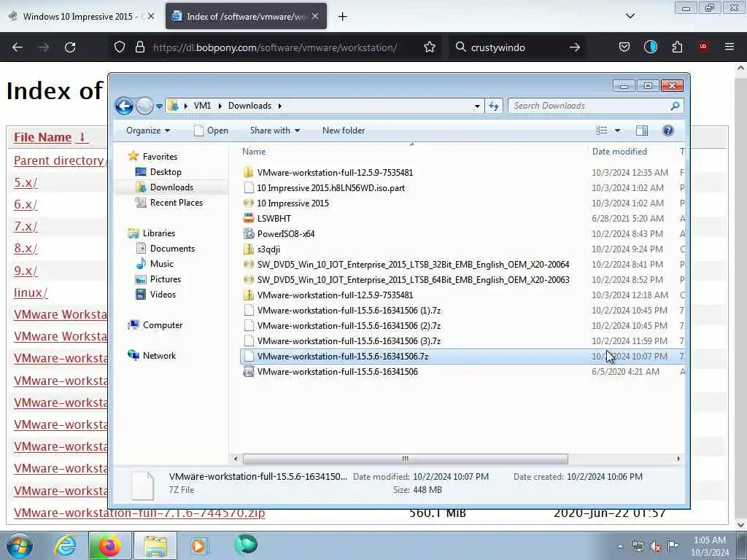The width and height of the screenshot is (747, 560).
Task: Open Firefox hamburger application menu
Action: pyautogui.click(x=729, y=47)
